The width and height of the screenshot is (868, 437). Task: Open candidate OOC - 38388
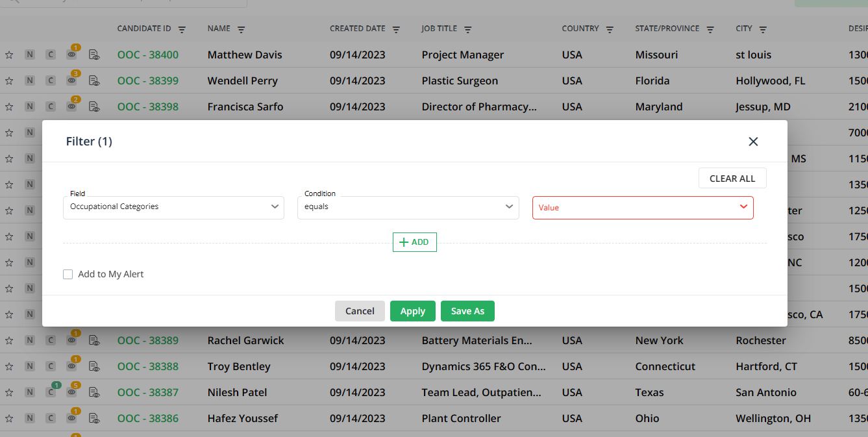click(x=148, y=367)
